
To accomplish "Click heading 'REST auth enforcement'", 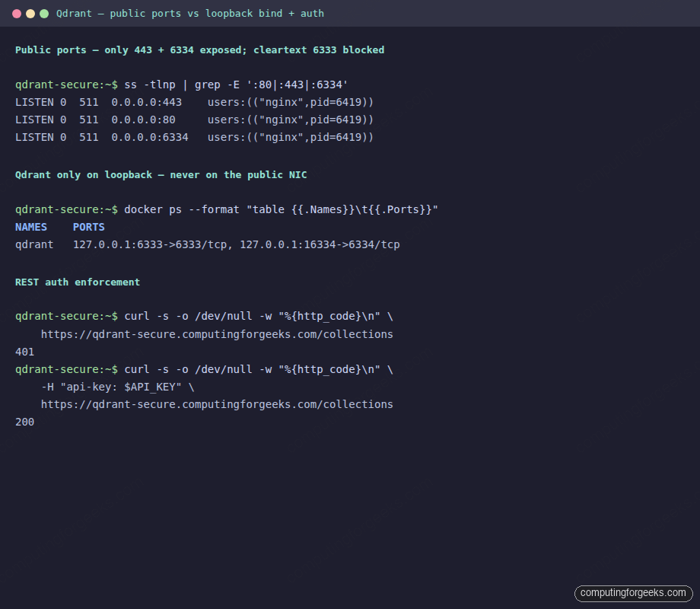I will click(78, 282).
